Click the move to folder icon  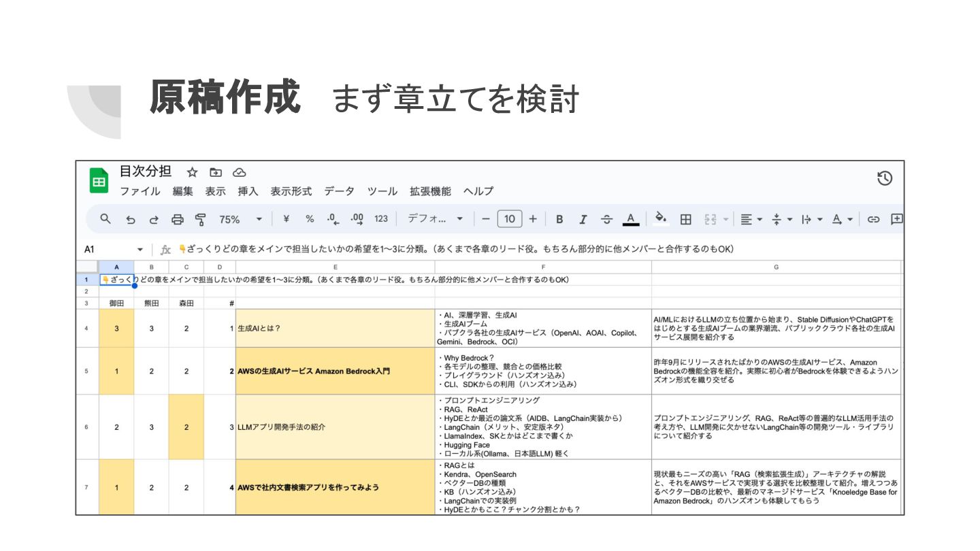point(216,172)
